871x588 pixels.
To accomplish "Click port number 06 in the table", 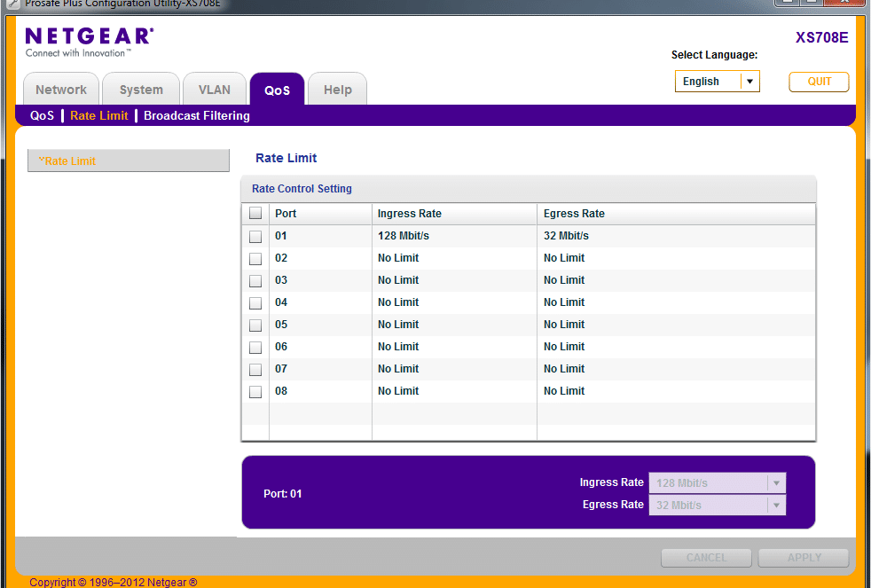I will (281, 347).
